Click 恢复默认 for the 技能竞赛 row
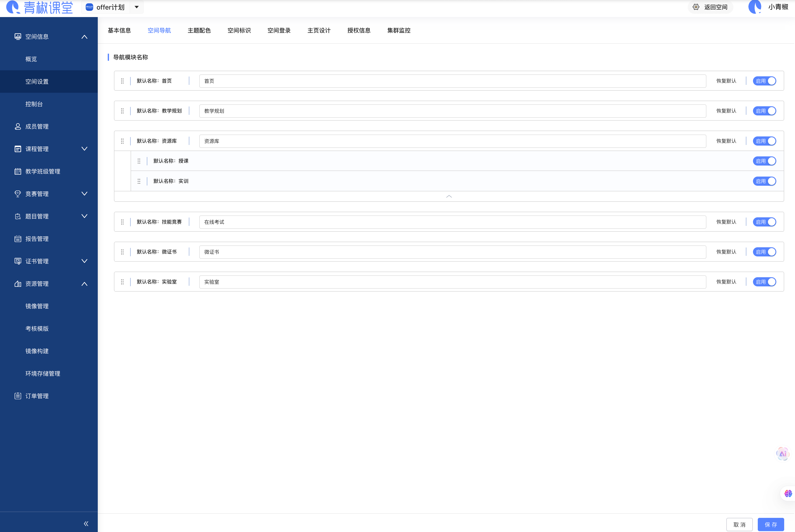 click(726, 222)
